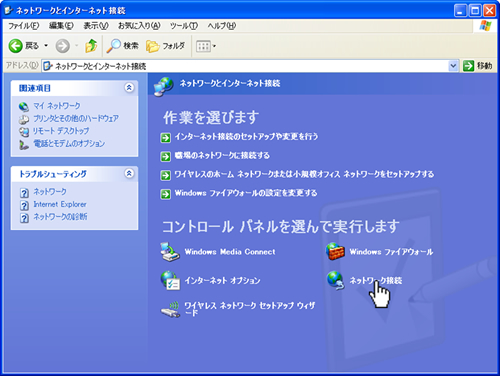Screen dimensions: 500x376
Task: Click the Windows flag logo throbber
Action: click(485, 26)
